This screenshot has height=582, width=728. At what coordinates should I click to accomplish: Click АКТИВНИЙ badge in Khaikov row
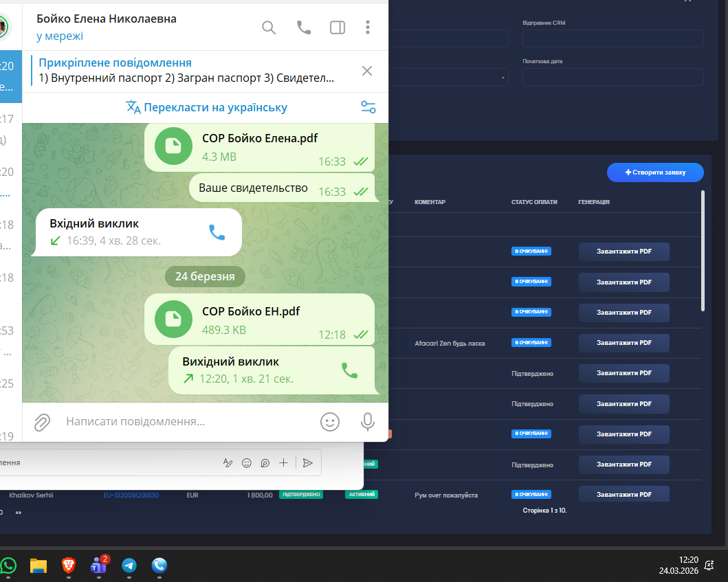[362, 494]
